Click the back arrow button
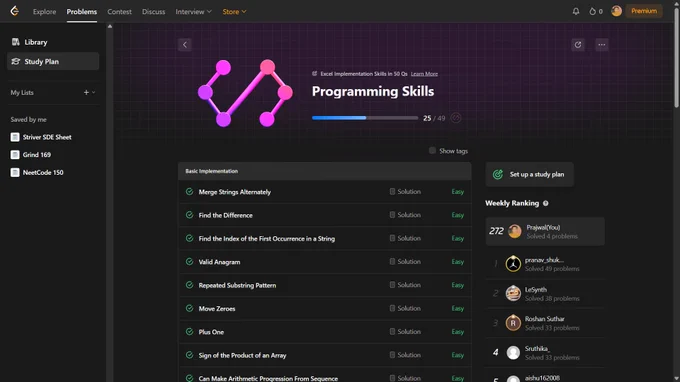The width and height of the screenshot is (680, 382). [185, 45]
